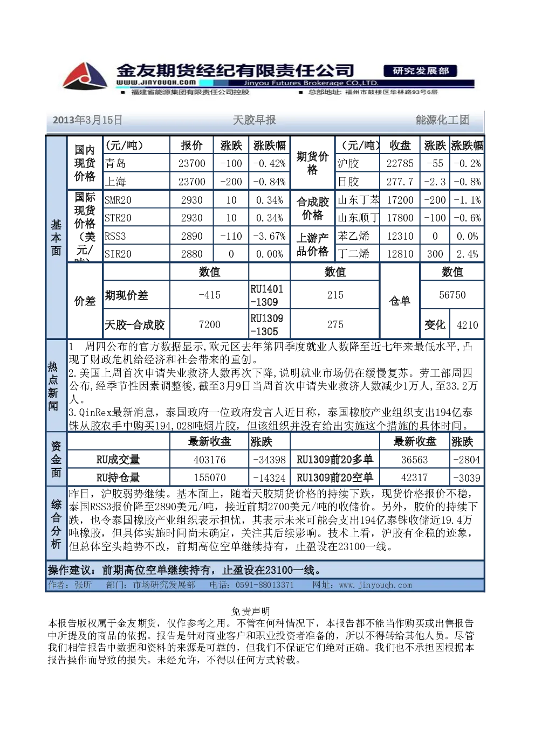Select the RU1309前20空单 row label

[x=335, y=477]
